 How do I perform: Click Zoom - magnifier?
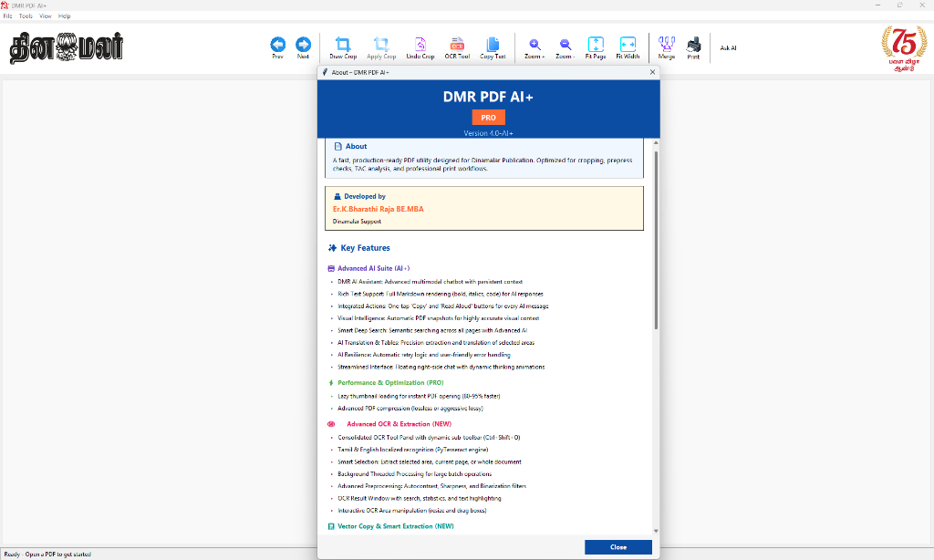pyautogui.click(x=565, y=47)
